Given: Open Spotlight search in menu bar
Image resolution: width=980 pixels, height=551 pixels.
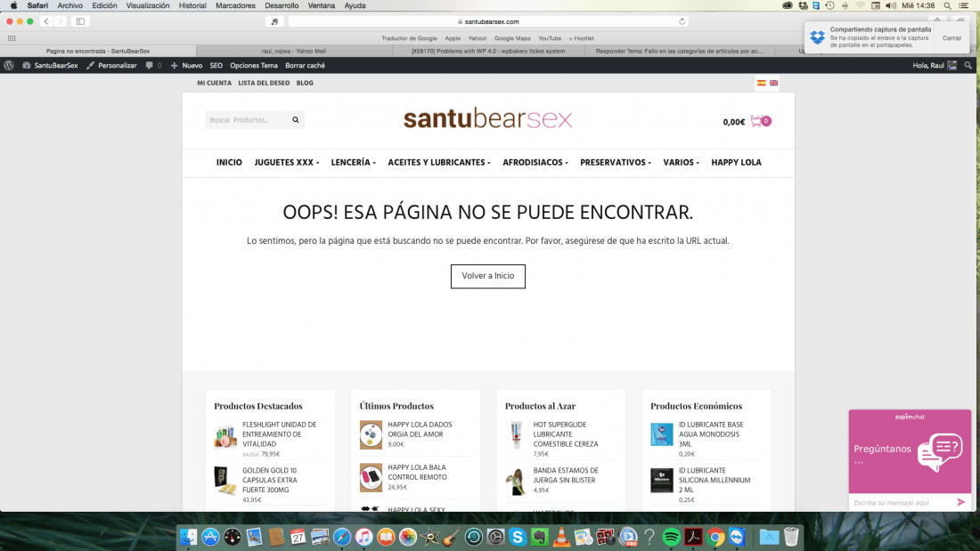Looking at the screenshot, I should tap(948, 5).
